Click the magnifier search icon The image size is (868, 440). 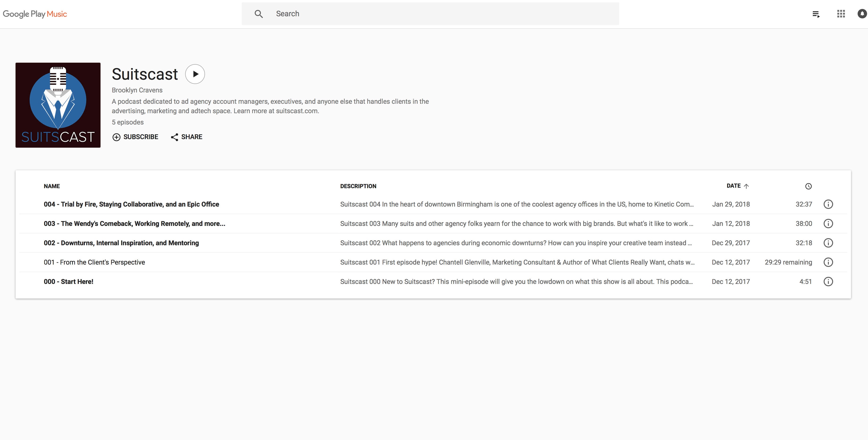point(259,14)
